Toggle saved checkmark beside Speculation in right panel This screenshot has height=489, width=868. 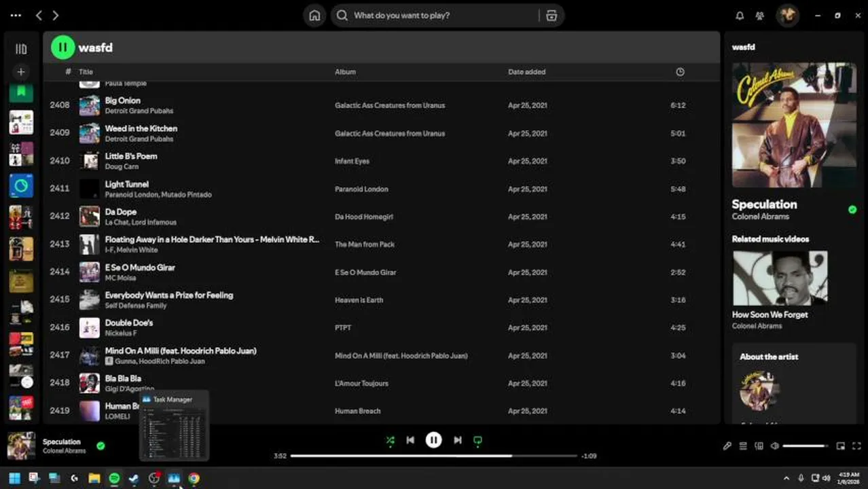(x=852, y=210)
